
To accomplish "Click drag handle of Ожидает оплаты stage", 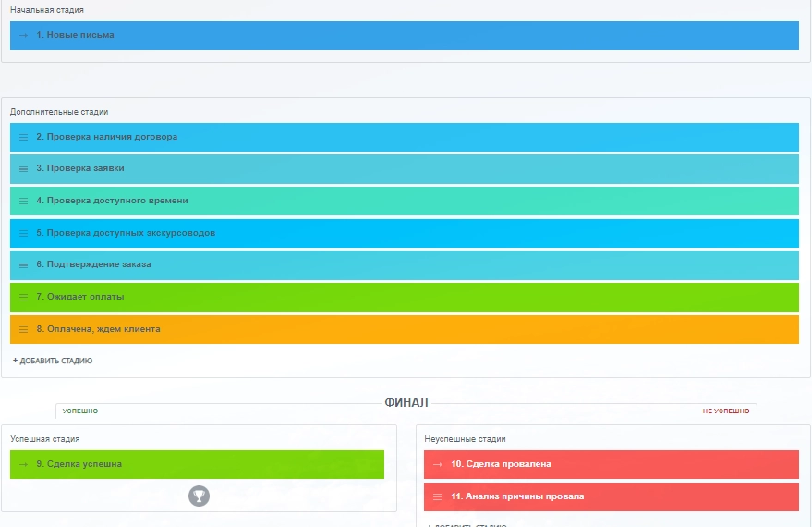I will tap(24, 297).
